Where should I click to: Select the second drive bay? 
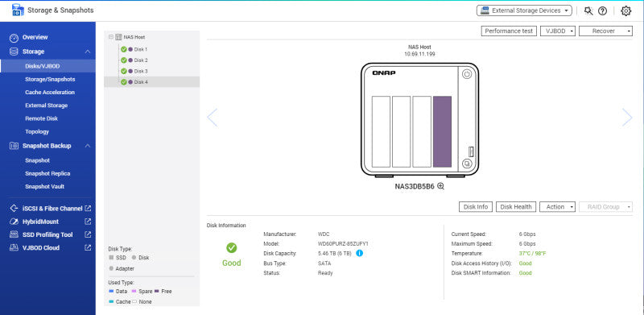coord(401,131)
